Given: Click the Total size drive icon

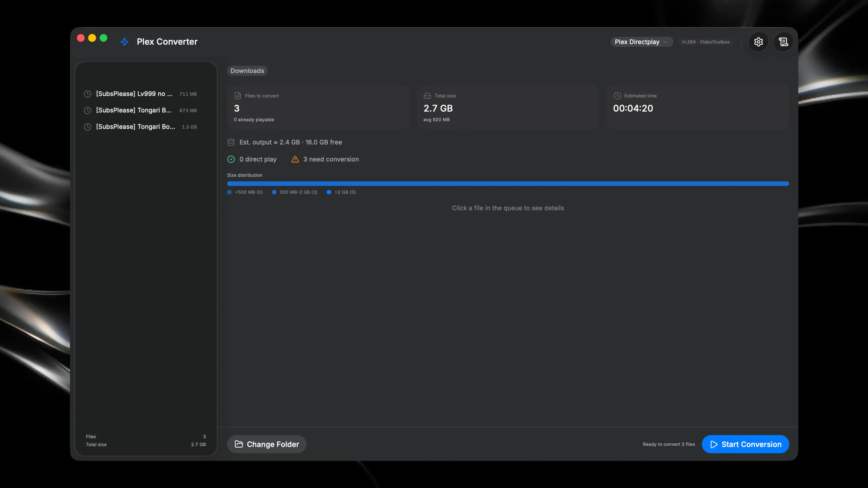Looking at the screenshot, I should click(x=427, y=96).
